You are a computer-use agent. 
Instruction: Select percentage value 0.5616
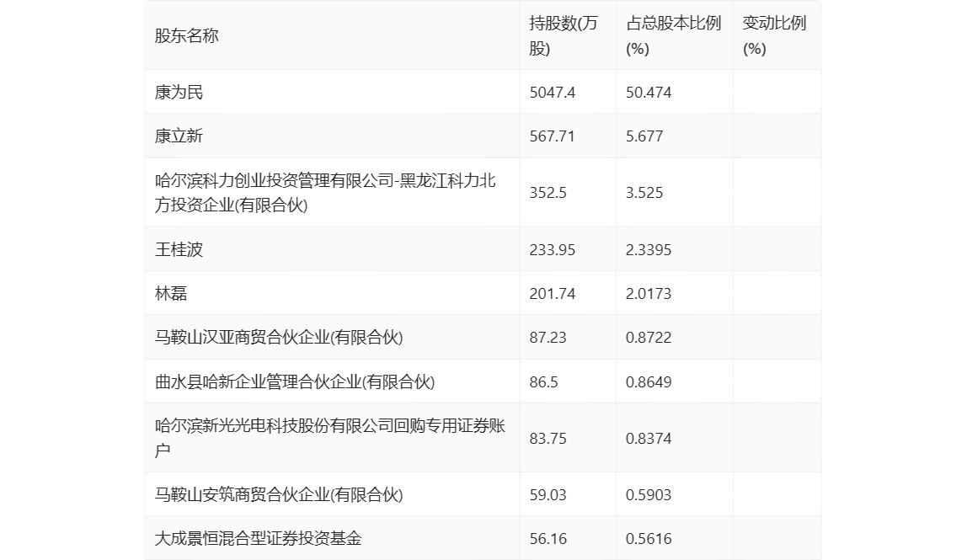648,538
